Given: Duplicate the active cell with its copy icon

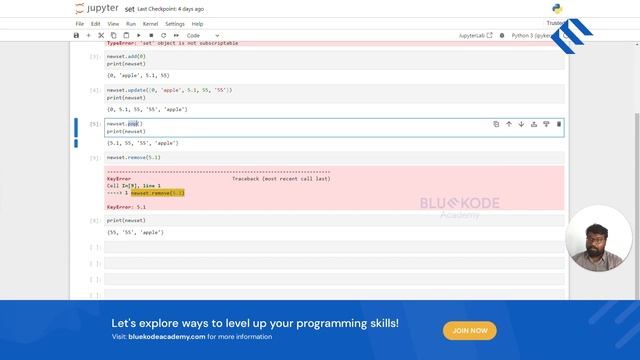Looking at the screenshot, I should 496,124.
